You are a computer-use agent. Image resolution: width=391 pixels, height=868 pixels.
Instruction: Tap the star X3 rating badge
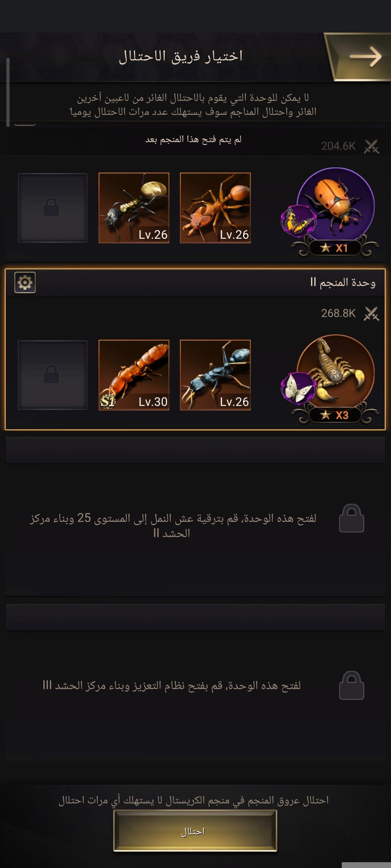(x=335, y=415)
